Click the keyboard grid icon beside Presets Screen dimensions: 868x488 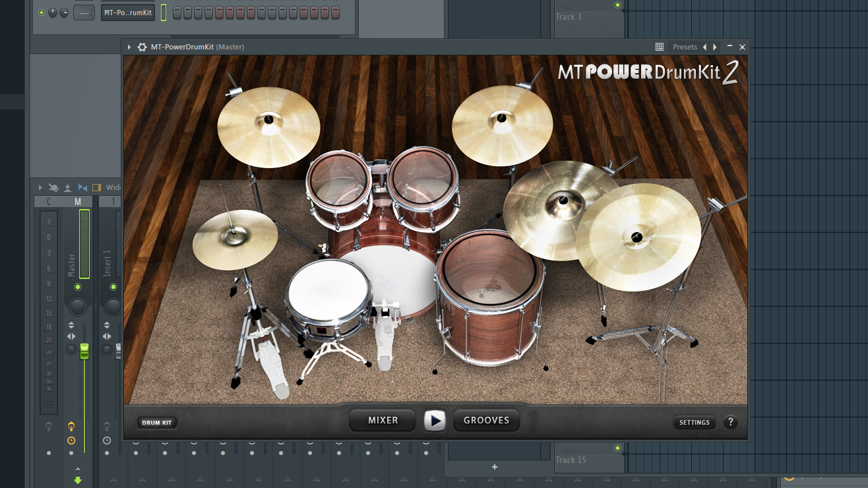tap(660, 47)
